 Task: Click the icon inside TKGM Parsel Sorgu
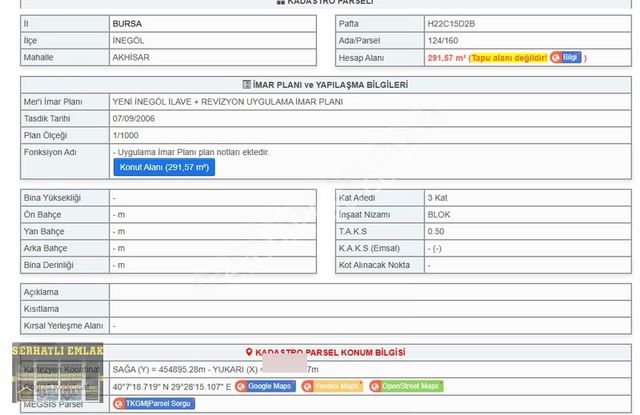coord(119,403)
